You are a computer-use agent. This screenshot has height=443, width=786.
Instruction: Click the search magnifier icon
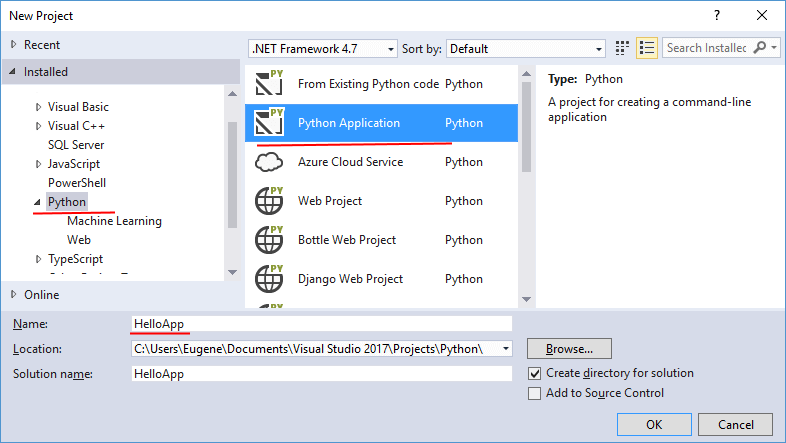(x=761, y=48)
